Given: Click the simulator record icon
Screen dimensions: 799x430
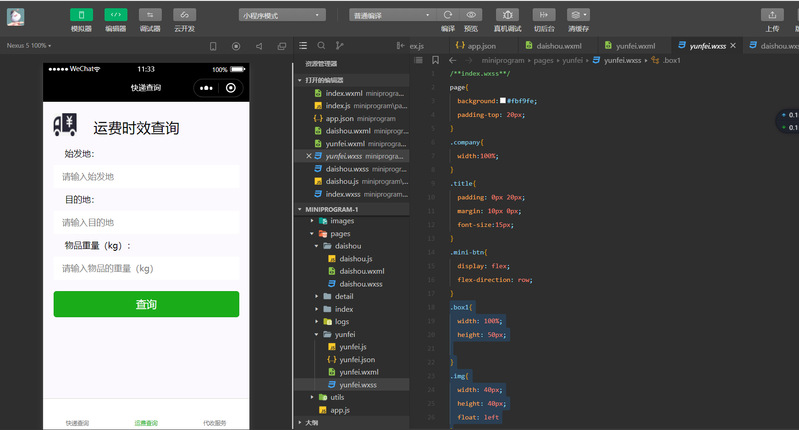Looking at the screenshot, I should (x=236, y=46).
